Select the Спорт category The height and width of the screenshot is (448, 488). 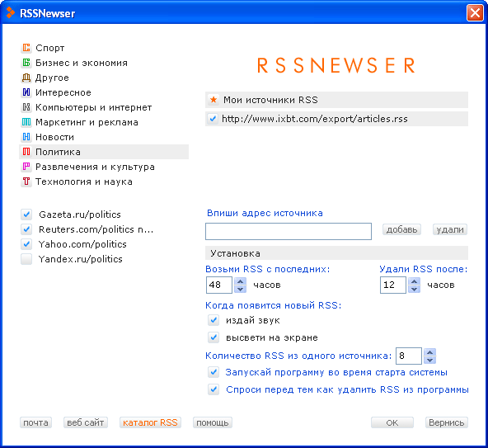(x=49, y=48)
